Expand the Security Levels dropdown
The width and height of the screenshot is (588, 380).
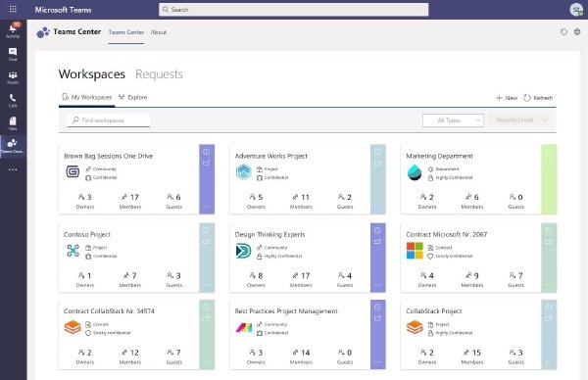point(520,120)
